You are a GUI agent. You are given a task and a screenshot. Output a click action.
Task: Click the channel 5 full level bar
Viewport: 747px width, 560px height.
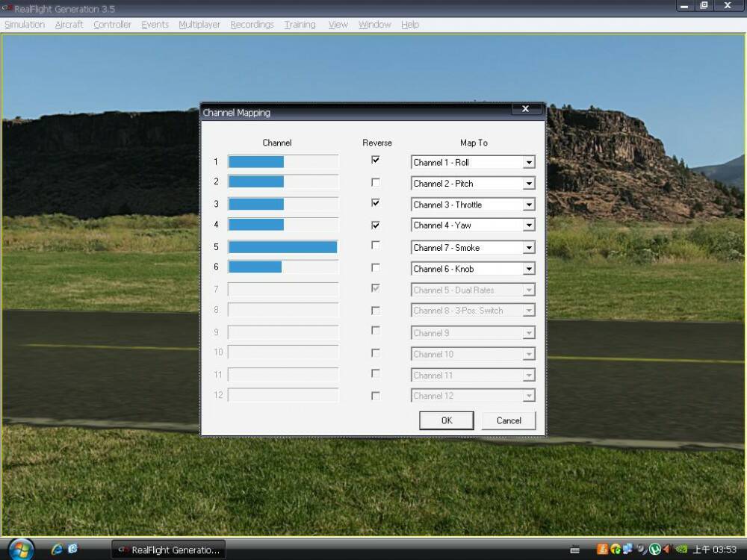click(x=283, y=246)
